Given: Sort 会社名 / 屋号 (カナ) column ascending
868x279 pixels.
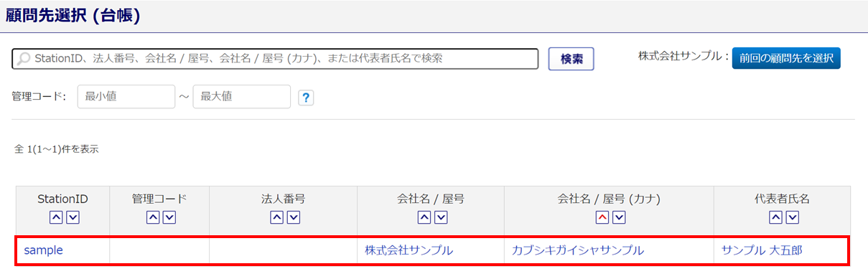Looking at the screenshot, I should [602, 217].
